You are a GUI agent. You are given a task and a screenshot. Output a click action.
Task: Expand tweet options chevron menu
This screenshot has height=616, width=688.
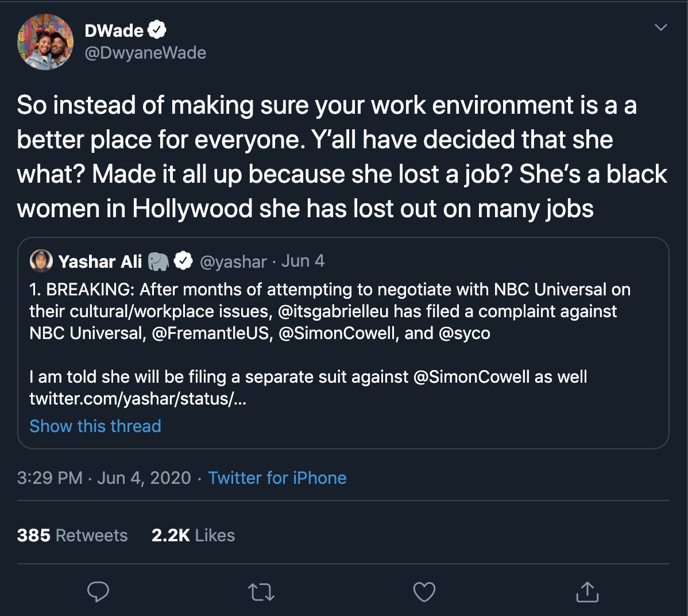[x=661, y=28]
